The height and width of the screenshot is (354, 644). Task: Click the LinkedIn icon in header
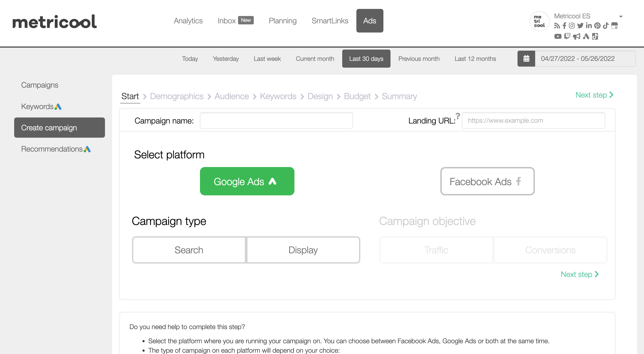589,26
